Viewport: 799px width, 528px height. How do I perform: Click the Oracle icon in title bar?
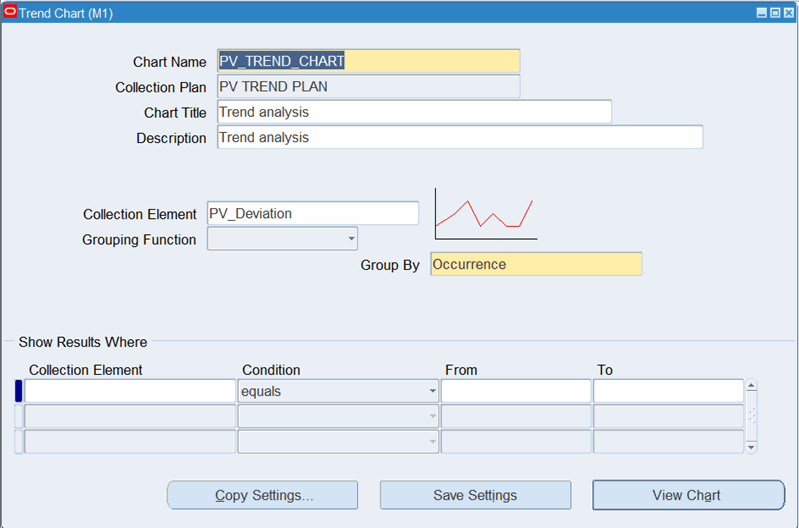(x=10, y=12)
